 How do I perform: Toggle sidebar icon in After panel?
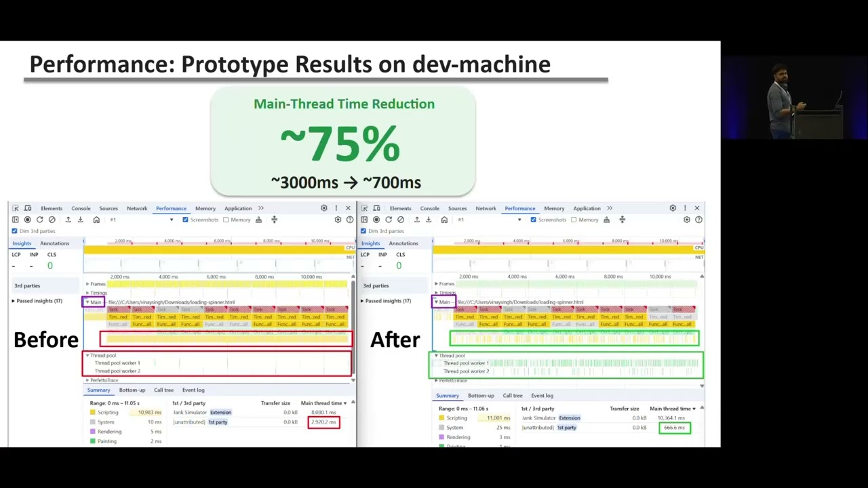364,220
